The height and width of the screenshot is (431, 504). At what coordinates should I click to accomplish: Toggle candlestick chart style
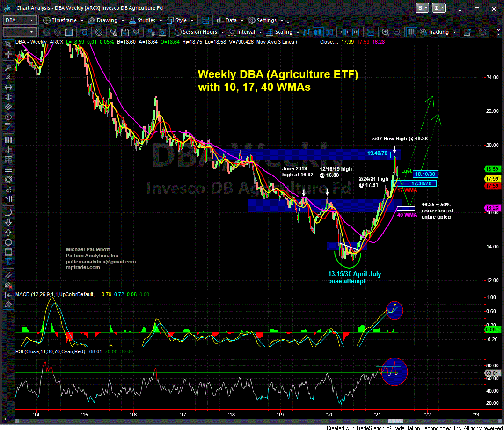[x=318, y=32]
